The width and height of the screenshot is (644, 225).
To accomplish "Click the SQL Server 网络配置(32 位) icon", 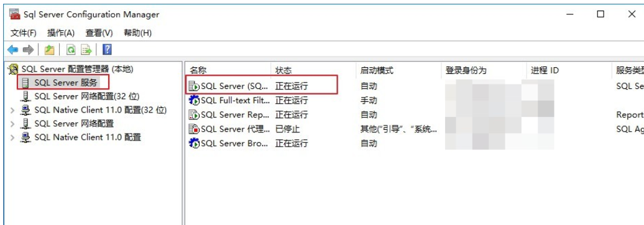I will click(x=26, y=96).
